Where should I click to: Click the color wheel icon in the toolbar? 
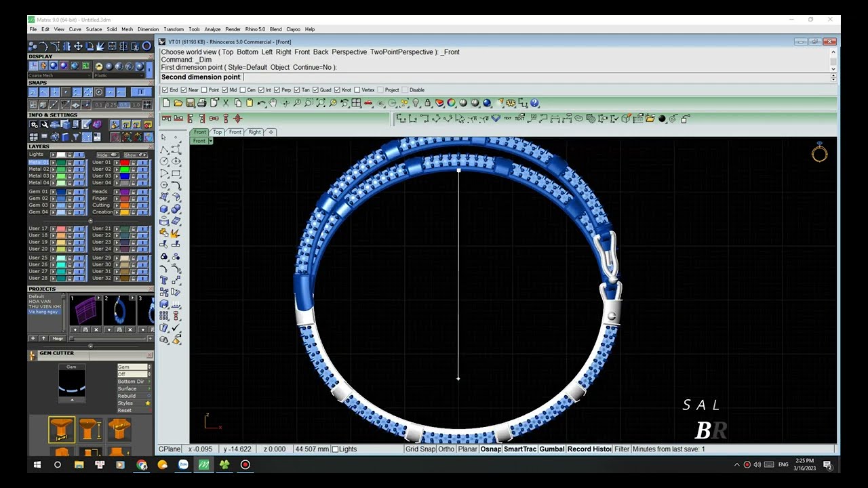pos(451,103)
